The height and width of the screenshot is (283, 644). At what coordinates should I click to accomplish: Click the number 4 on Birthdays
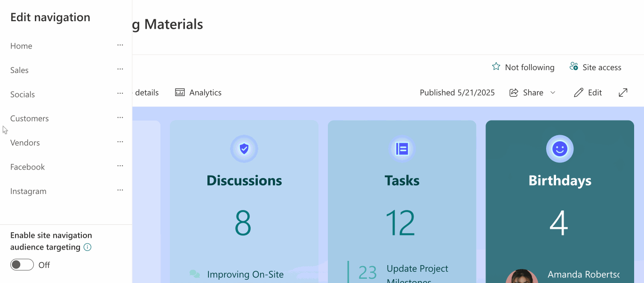coord(559,222)
